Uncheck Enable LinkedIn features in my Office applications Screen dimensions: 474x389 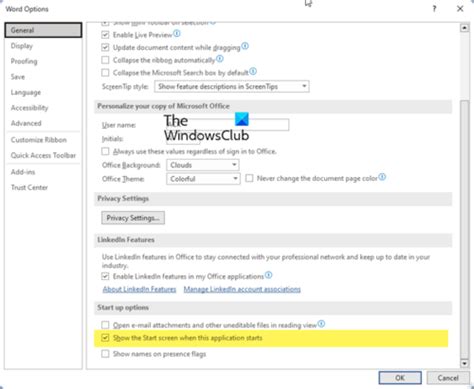tap(105, 276)
